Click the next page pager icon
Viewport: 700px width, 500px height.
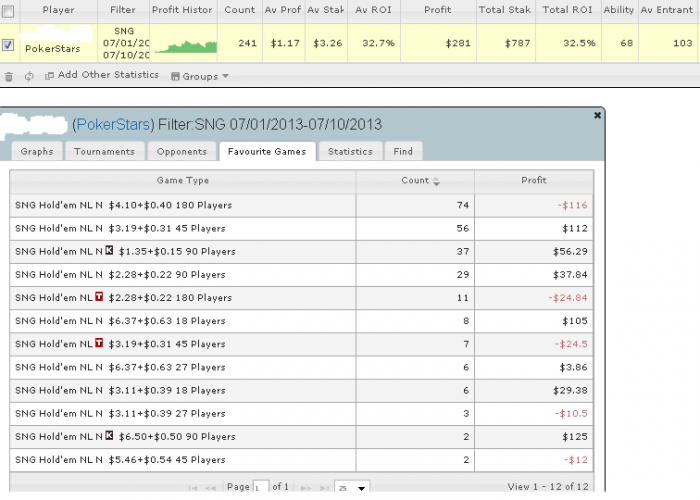(306, 488)
